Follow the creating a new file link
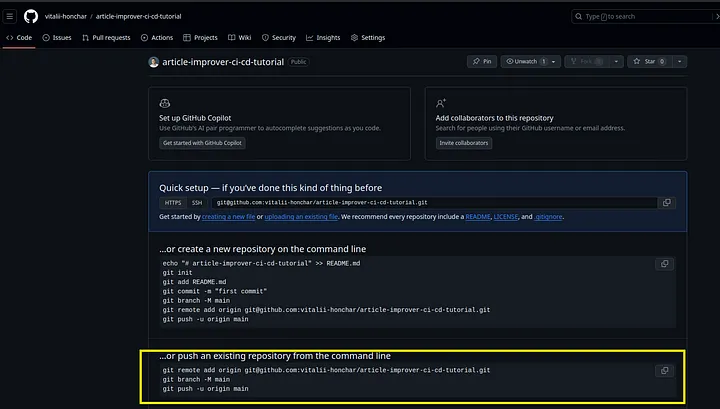The width and height of the screenshot is (720, 409). (x=228, y=217)
